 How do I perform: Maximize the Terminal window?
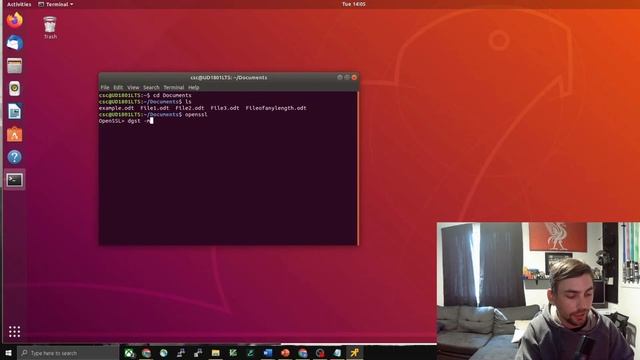click(x=347, y=77)
